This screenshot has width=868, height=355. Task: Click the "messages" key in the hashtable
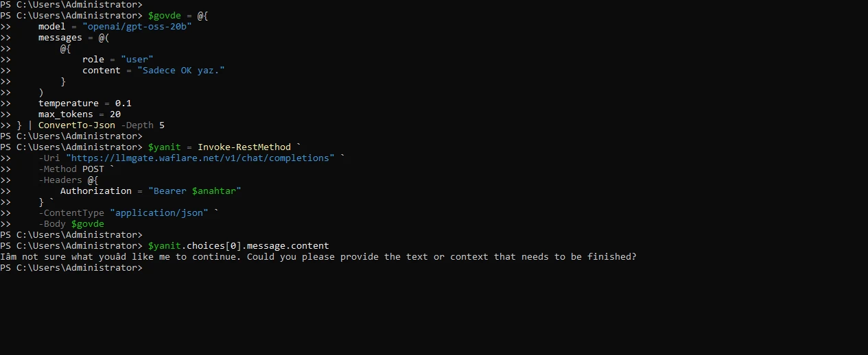pyautogui.click(x=60, y=38)
